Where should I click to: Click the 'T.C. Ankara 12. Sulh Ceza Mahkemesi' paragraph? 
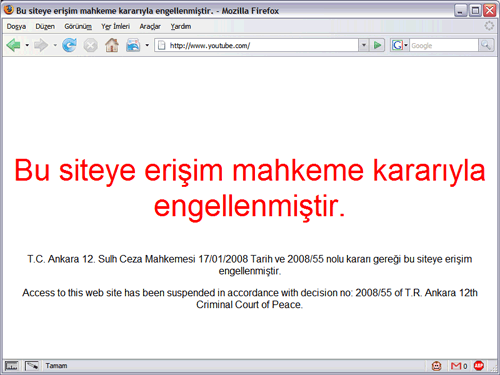(250, 265)
